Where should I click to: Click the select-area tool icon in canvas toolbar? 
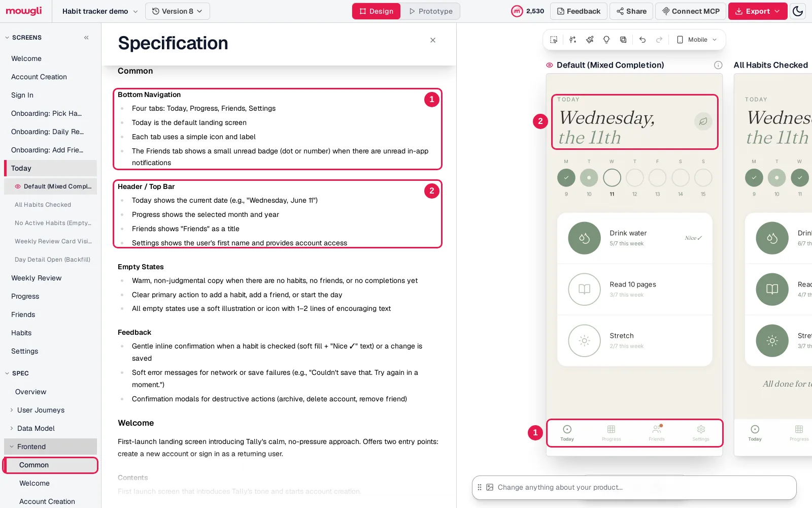554,40
